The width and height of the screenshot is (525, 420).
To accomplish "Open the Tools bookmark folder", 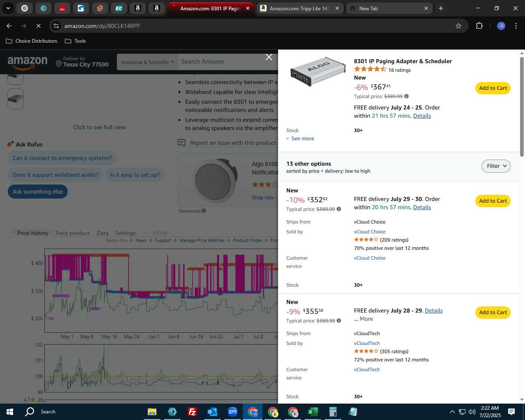I will [x=75, y=41].
